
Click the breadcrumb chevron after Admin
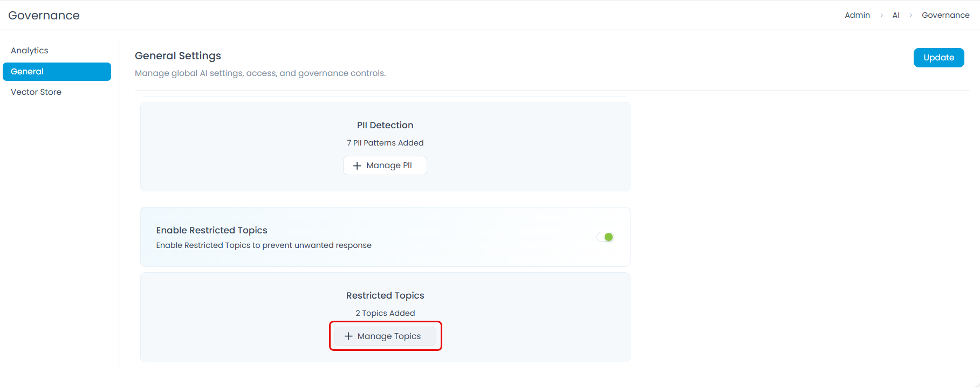click(882, 16)
